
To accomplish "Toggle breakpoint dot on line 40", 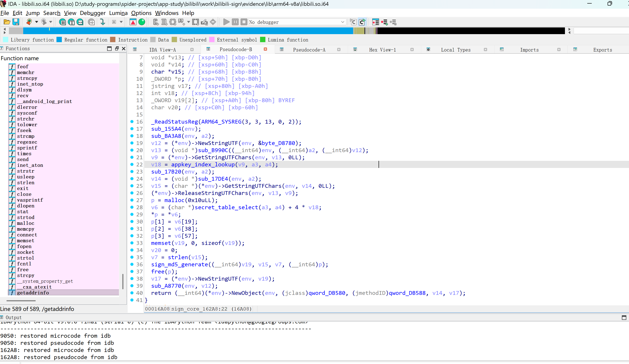I will tap(132, 293).
